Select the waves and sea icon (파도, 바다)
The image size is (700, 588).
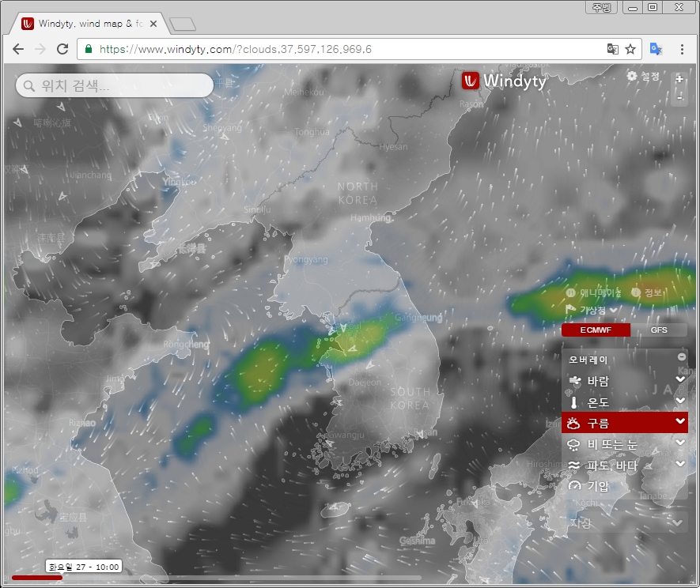574,465
